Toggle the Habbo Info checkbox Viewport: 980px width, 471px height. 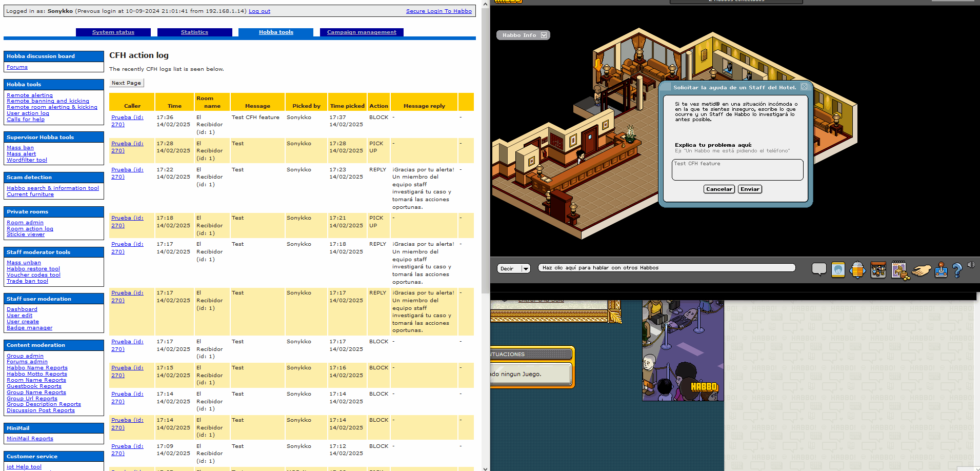tap(544, 35)
